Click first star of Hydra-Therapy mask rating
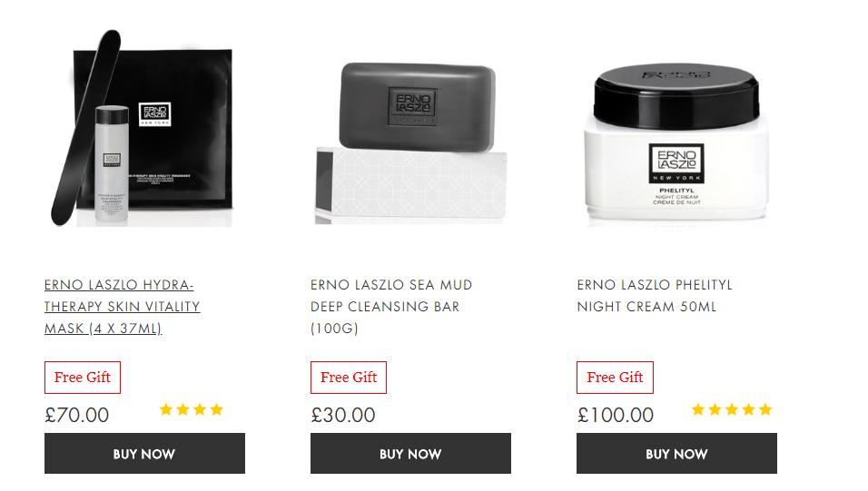Viewport: 868px width, 491px height. [x=165, y=409]
